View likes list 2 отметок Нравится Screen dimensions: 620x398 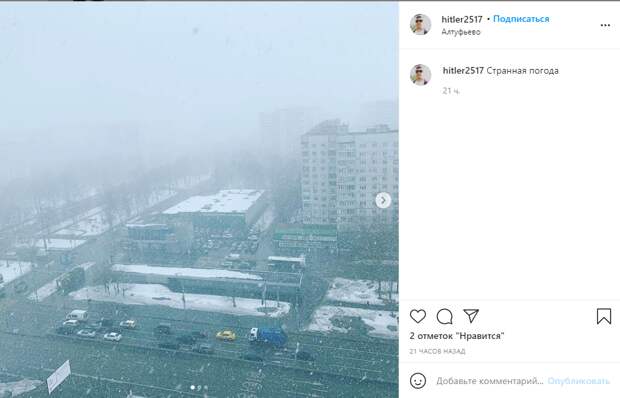[457, 336]
